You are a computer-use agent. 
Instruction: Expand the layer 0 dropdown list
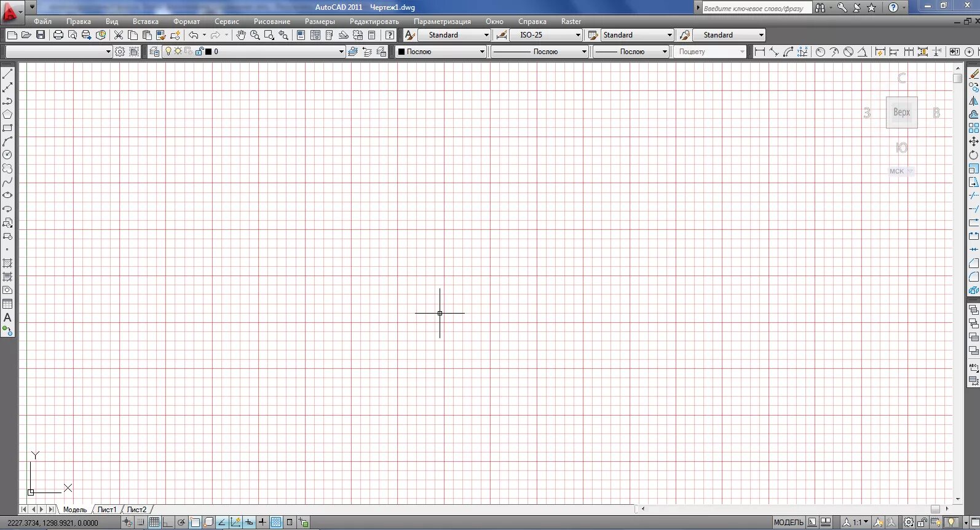pyautogui.click(x=341, y=52)
